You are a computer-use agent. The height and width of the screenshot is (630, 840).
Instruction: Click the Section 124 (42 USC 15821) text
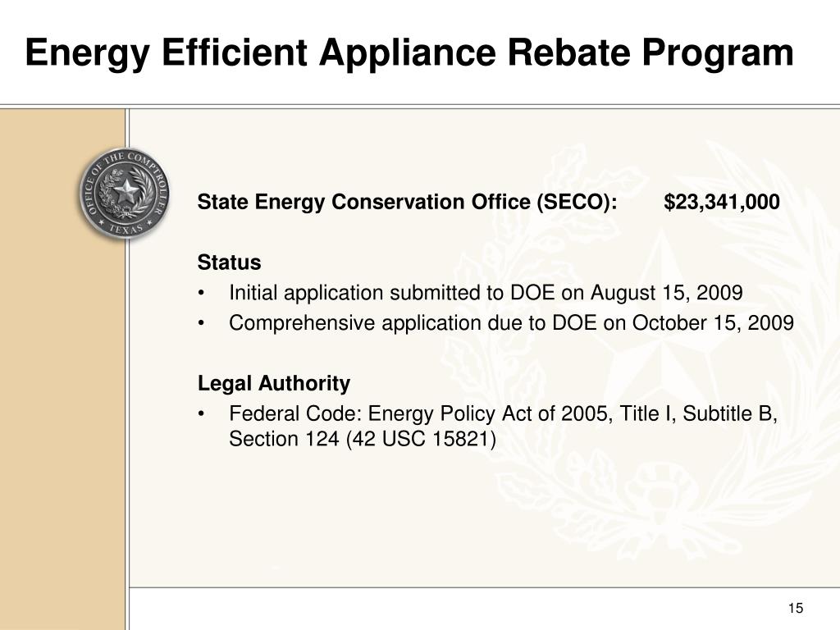pyautogui.click(x=363, y=440)
